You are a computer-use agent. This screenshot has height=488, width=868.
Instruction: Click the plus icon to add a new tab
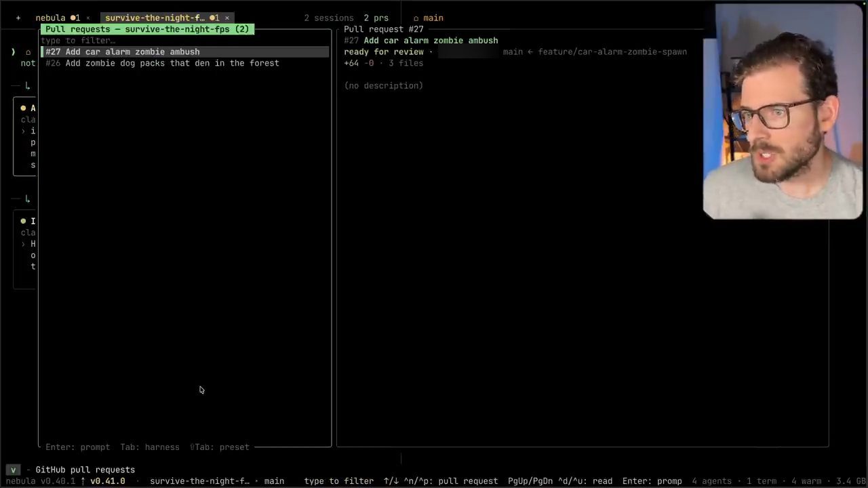[x=18, y=18]
